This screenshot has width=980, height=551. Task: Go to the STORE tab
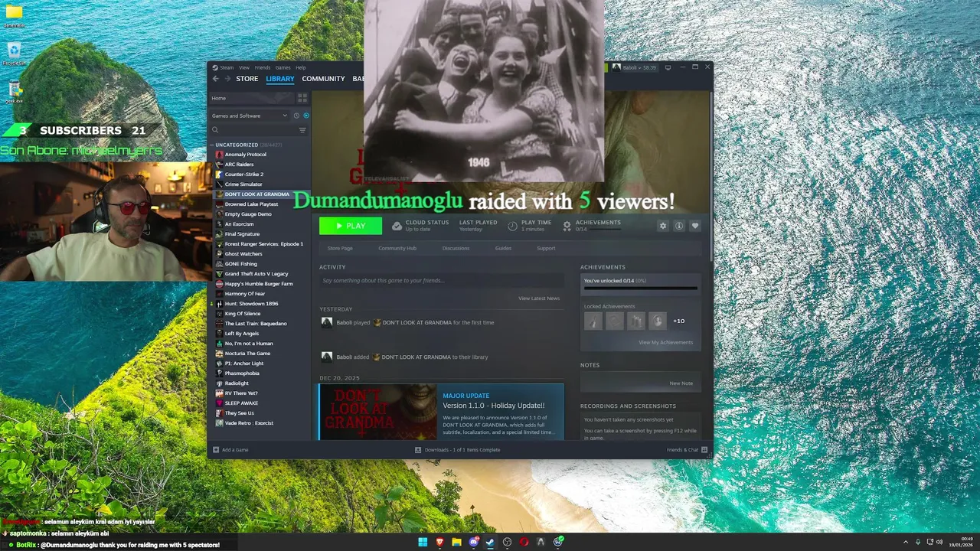247,79
